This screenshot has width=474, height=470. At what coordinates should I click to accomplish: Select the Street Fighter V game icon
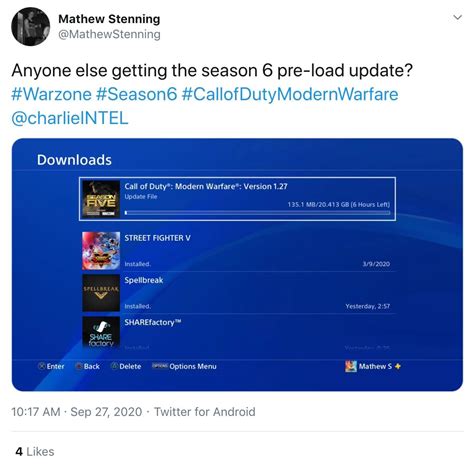(101, 251)
